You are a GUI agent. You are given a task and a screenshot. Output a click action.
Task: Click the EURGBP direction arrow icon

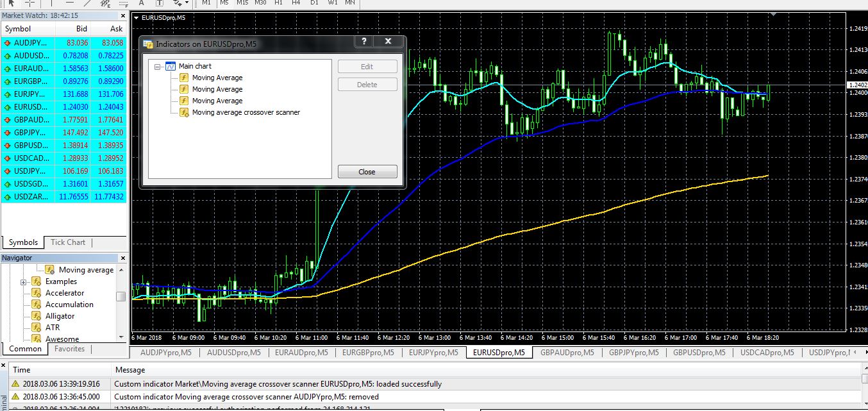[x=7, y=81]
